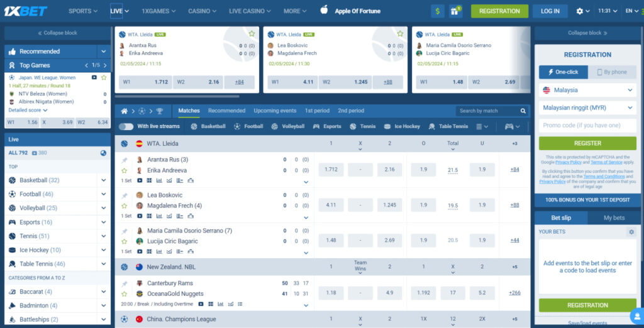Select the By phone registration tab

(x=612, y=72)
